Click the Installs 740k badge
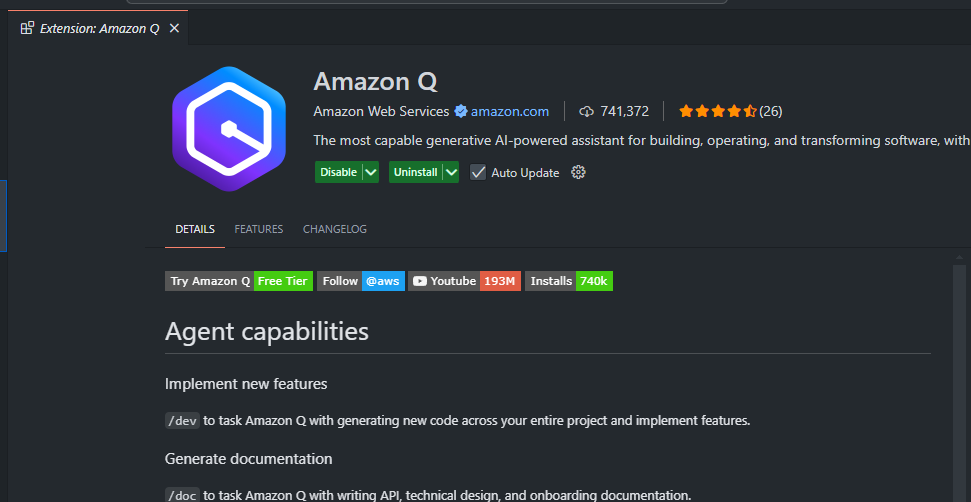The width and height of the screenshot is (971, 502). [569, 281]
